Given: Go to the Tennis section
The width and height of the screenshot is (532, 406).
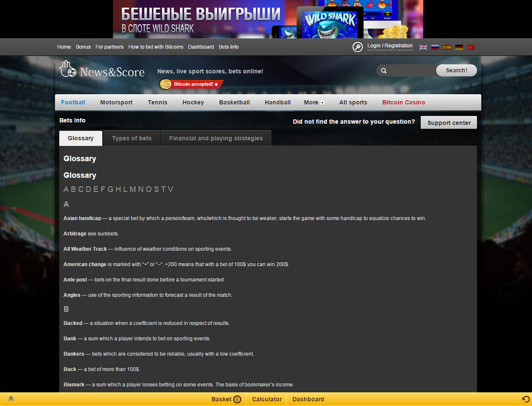Looking at the screenshot, I should point(158,102).
